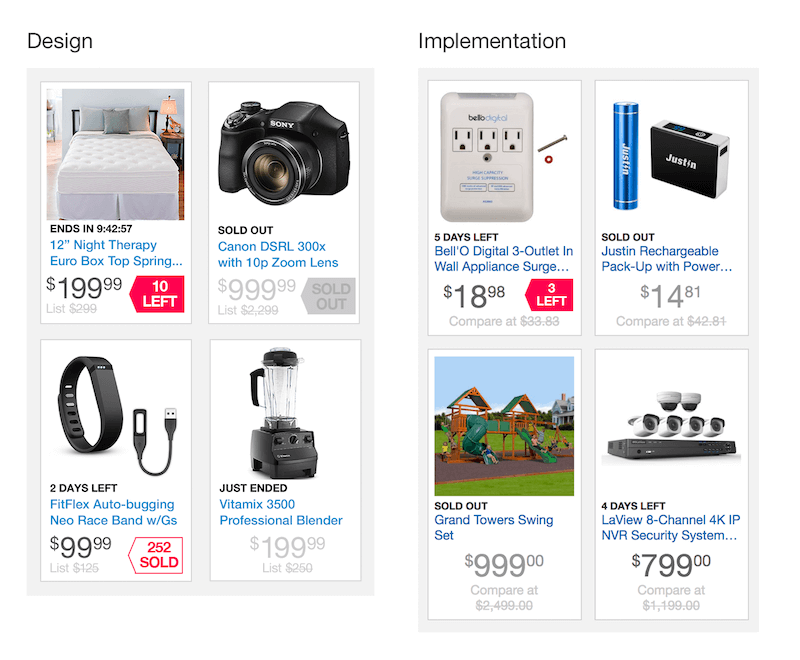Screen dimensions: 800x660
Task: Click the security camera system image
Action: coord(670,430)
